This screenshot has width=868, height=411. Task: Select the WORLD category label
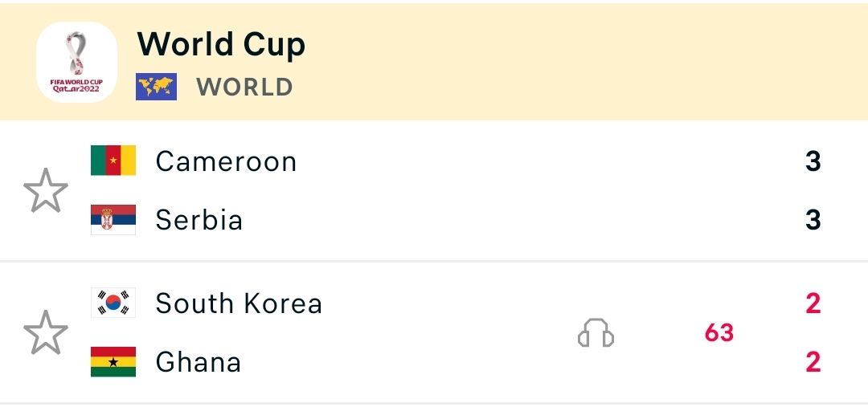[x=244, y=87]
